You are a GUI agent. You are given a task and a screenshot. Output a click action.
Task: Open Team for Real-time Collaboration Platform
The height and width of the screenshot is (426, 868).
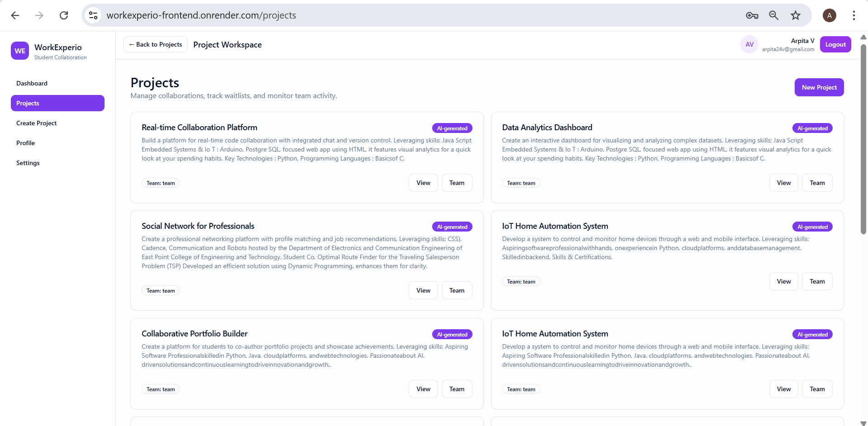pos(457,183)
